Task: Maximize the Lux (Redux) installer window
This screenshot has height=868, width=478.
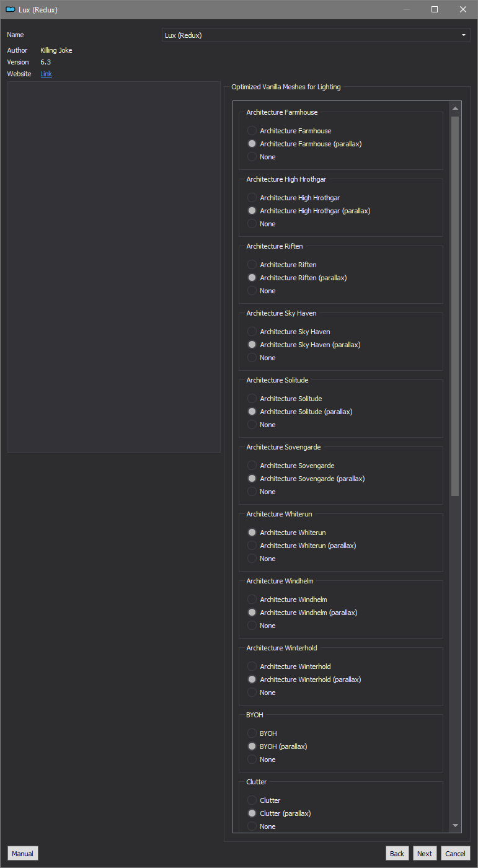Action: tap(435, 9)
